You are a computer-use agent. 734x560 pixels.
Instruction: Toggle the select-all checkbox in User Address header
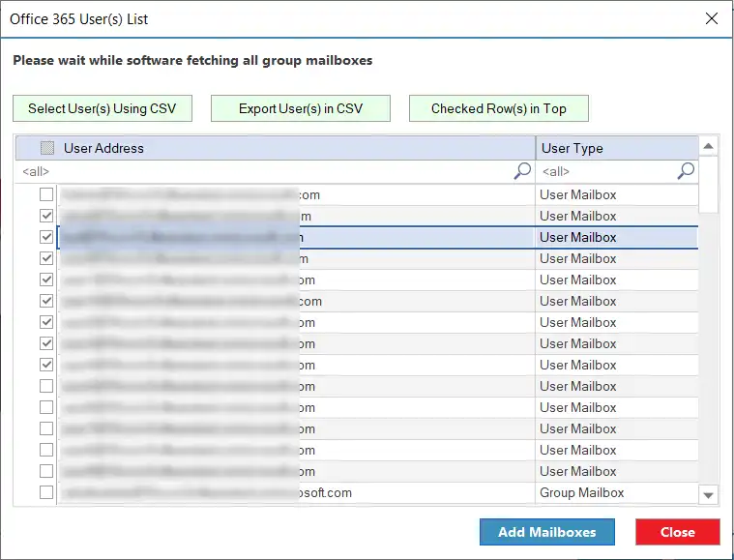(46, 148)
